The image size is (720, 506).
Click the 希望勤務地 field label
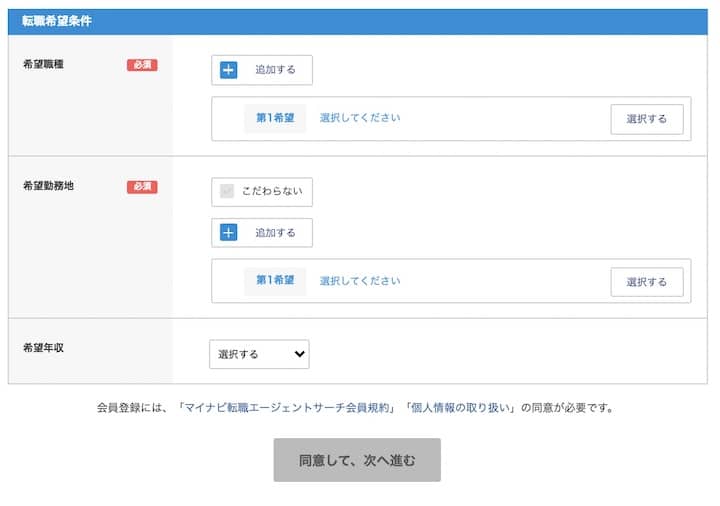click(x=48, y=186)
